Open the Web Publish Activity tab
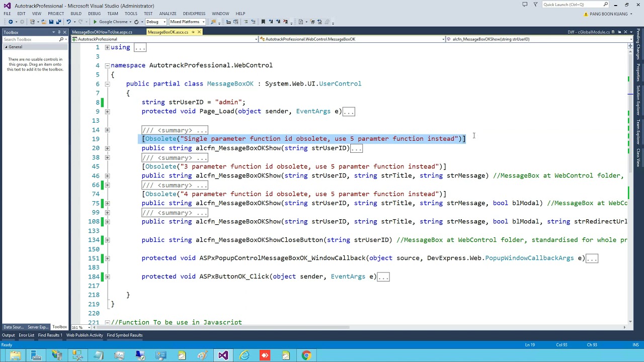 pyautogui.click(x=85, y=335)
